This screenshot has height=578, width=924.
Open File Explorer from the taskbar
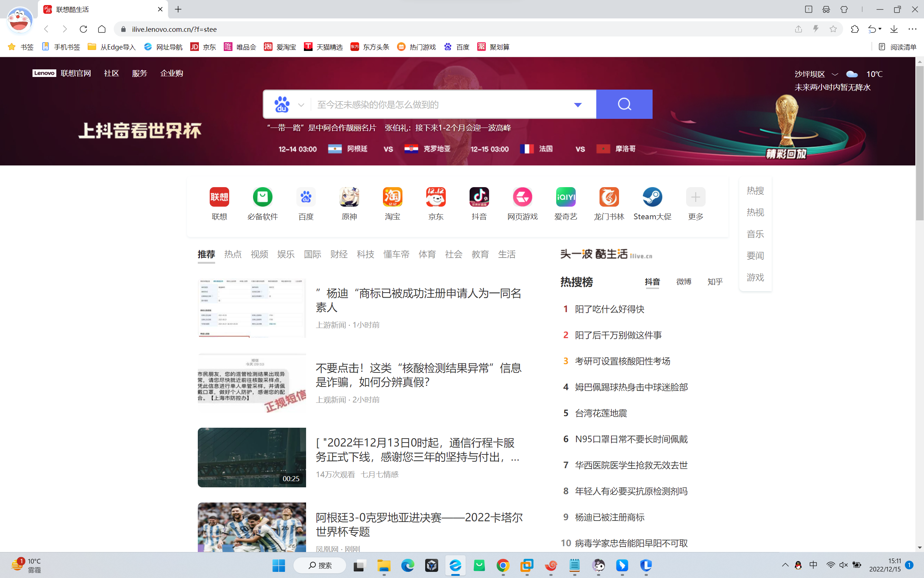pyautogui.click(x=384, y=565)
